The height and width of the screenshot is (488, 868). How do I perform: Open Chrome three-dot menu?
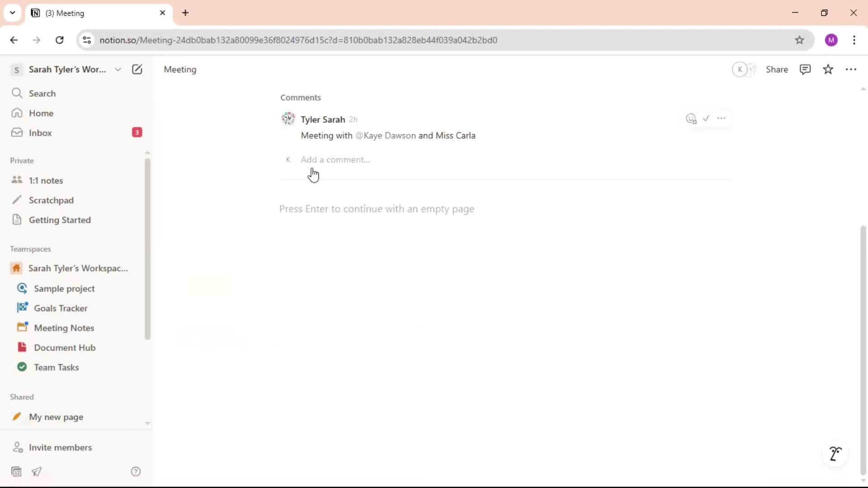point(854,40)
